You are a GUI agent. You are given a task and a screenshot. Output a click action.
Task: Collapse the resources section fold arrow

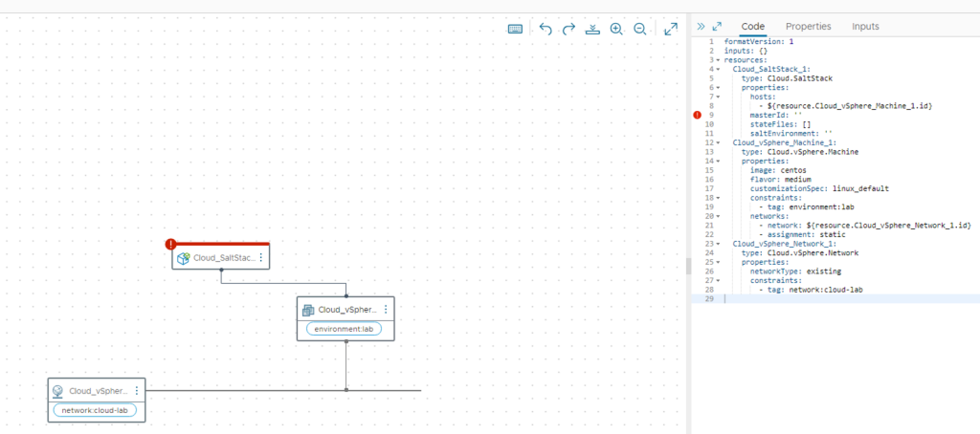tap(718, 60)
